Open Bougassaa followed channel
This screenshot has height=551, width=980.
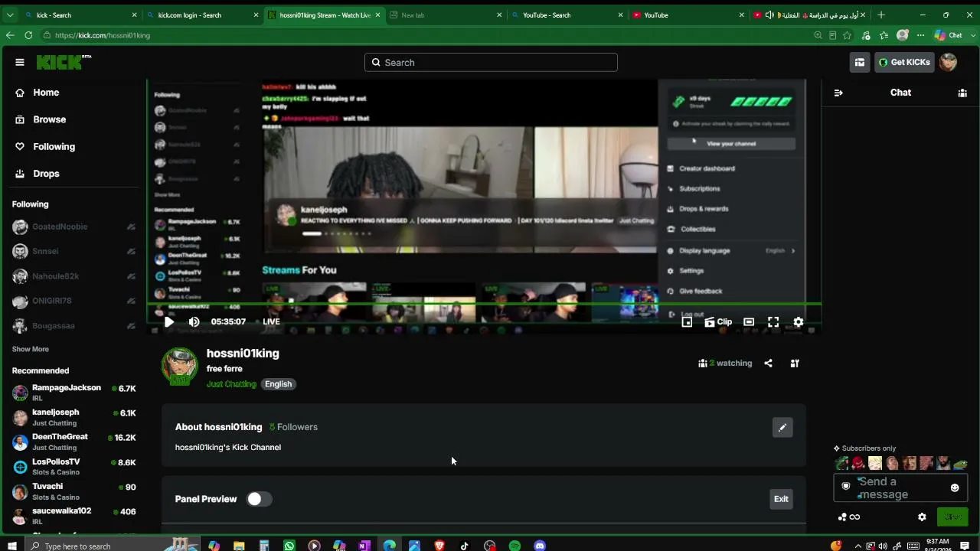pyautogui.click(x=73, y=326)
